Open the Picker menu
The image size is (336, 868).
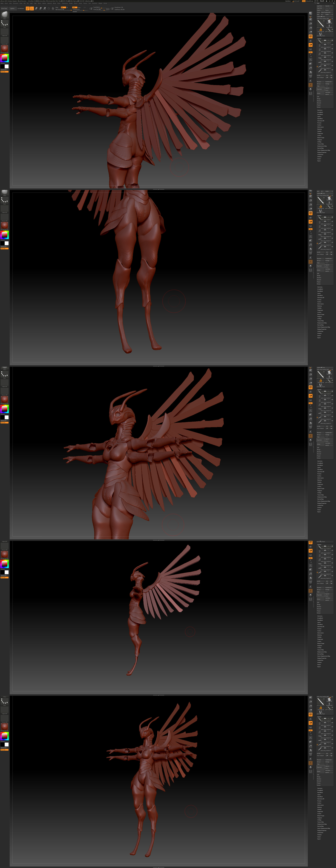point(59,3)
